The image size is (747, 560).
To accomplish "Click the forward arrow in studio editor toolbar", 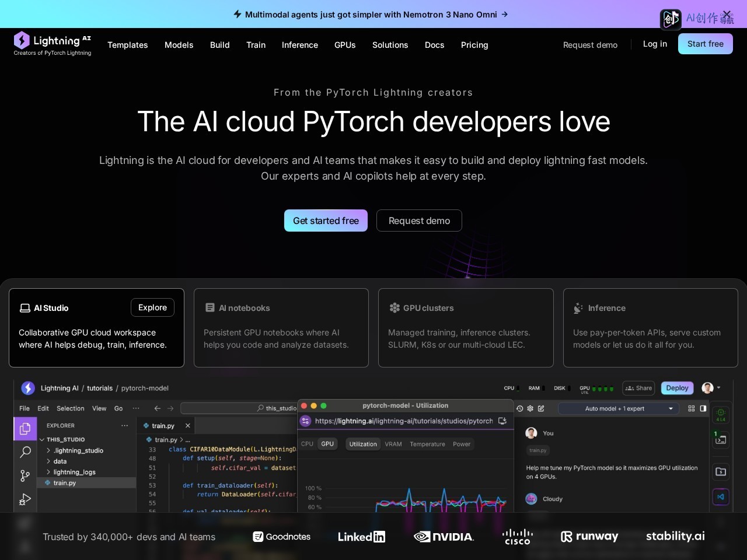I will pyautogui.click(x=170, y=408).
